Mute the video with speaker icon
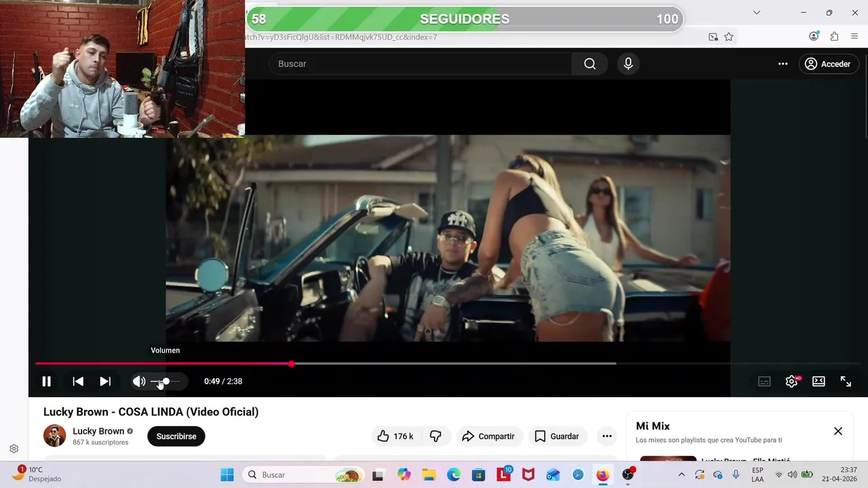The height and width of the screenshot is (488, 868). click(139, 382)
